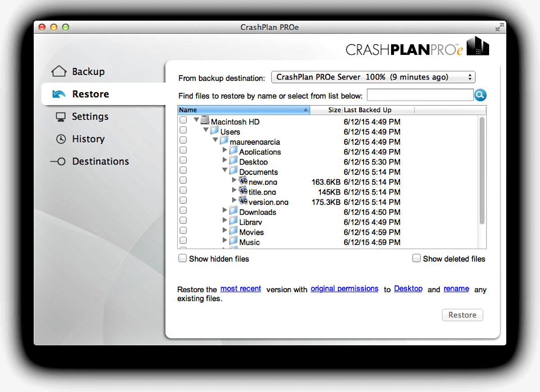Click the Restore arrow icon in sidebar
The height and width of the screenshot is (392, 540).
pyautogui.click(x=59, y=94)
